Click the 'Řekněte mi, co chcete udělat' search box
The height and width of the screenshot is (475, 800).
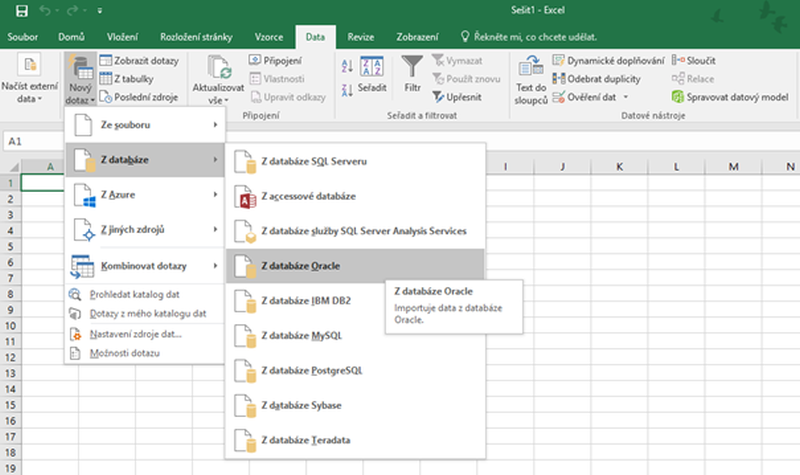pyautogui.click(x=529, y=37)
